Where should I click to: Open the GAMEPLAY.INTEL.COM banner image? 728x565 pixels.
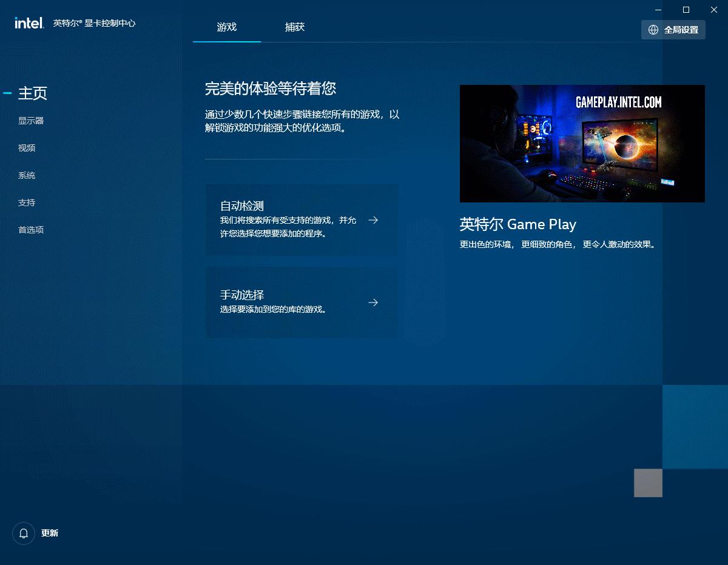point(582,144)
